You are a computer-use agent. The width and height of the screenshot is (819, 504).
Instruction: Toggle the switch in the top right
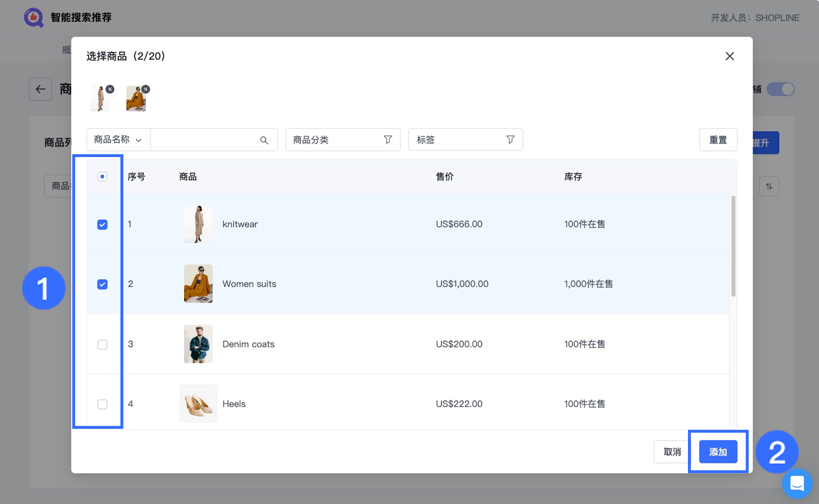pos(780,89)
